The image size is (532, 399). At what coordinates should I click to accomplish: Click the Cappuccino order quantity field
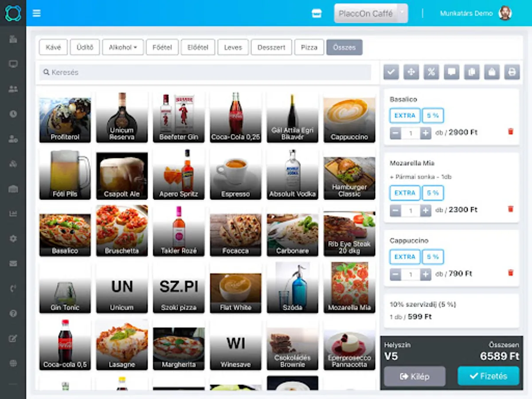[411, 274]
